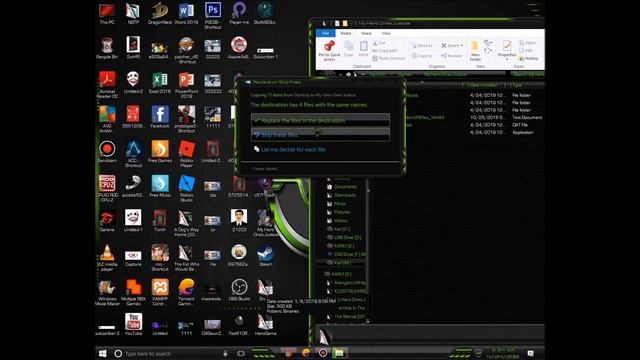
Task: Click the Date modified column header
Action: (482, 85)
